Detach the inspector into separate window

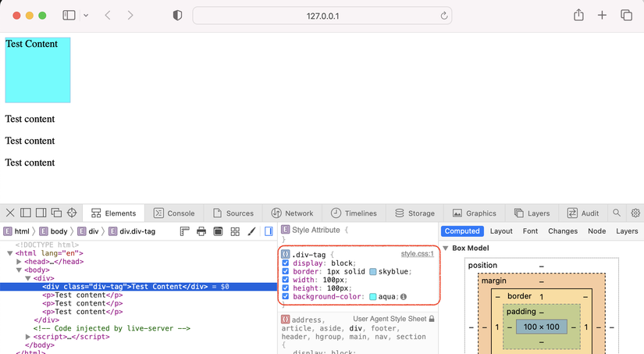tap(56, 213)
